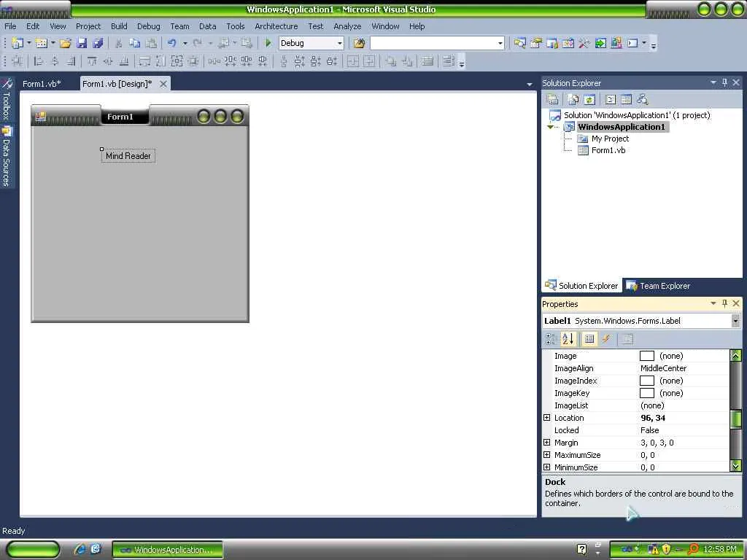
Task: Click the WindowsApplication taskbar button
Action: tap(168, 550)
